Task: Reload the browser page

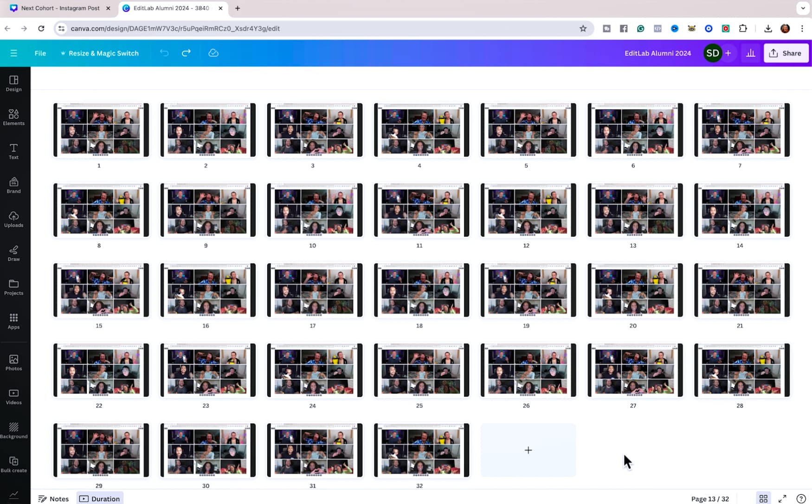Action: pos(41,28)
